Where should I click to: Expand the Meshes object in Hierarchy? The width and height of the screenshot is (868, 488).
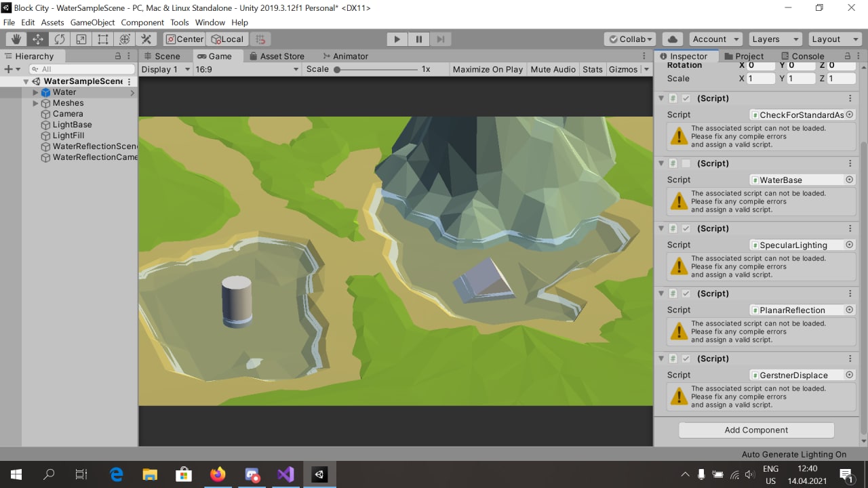[x=36, y=103]
